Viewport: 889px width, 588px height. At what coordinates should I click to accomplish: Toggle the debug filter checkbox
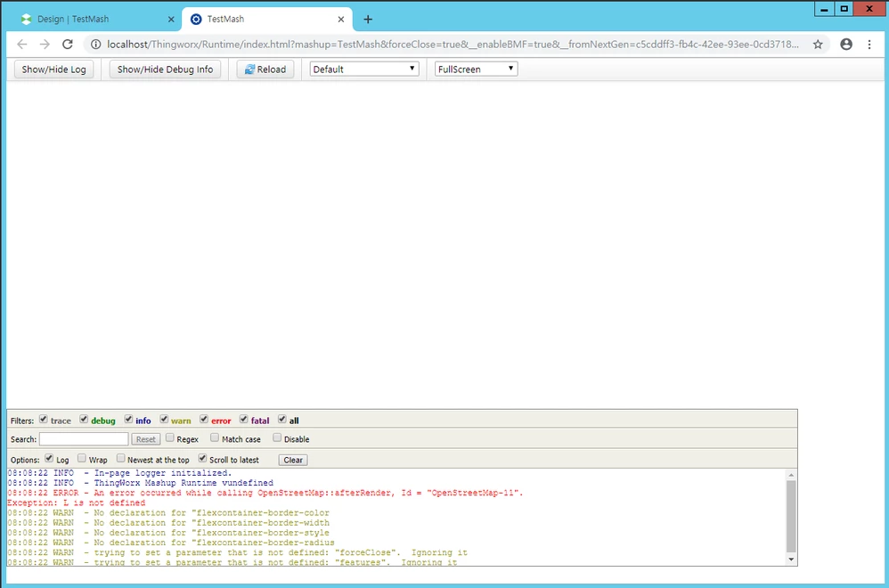pos(84,419)
